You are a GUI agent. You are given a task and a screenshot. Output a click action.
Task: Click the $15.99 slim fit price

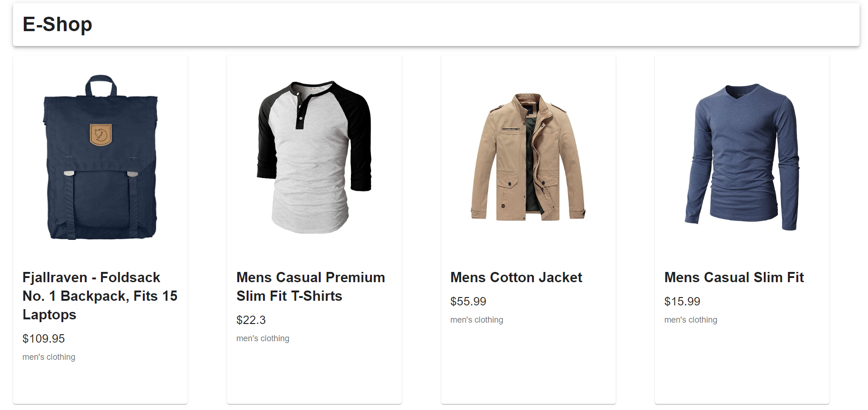coord(682,301)
